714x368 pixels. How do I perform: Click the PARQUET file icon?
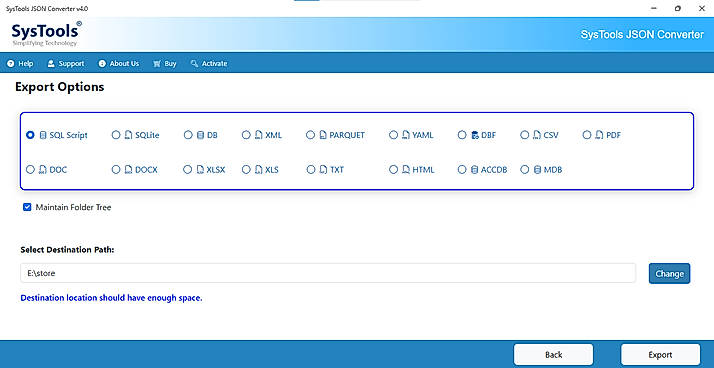click(323, 135)
